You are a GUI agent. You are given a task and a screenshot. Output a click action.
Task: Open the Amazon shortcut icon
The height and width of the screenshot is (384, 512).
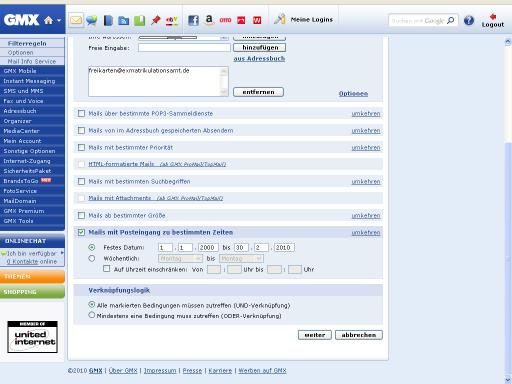click(x=209, y=20)
